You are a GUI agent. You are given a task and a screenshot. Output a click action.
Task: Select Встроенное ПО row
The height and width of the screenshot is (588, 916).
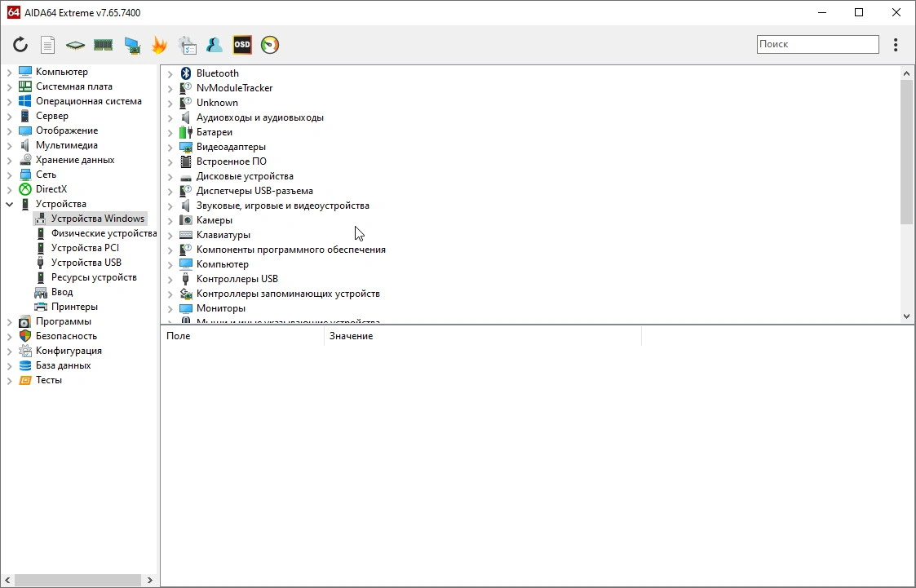click(x=232, y=161)
